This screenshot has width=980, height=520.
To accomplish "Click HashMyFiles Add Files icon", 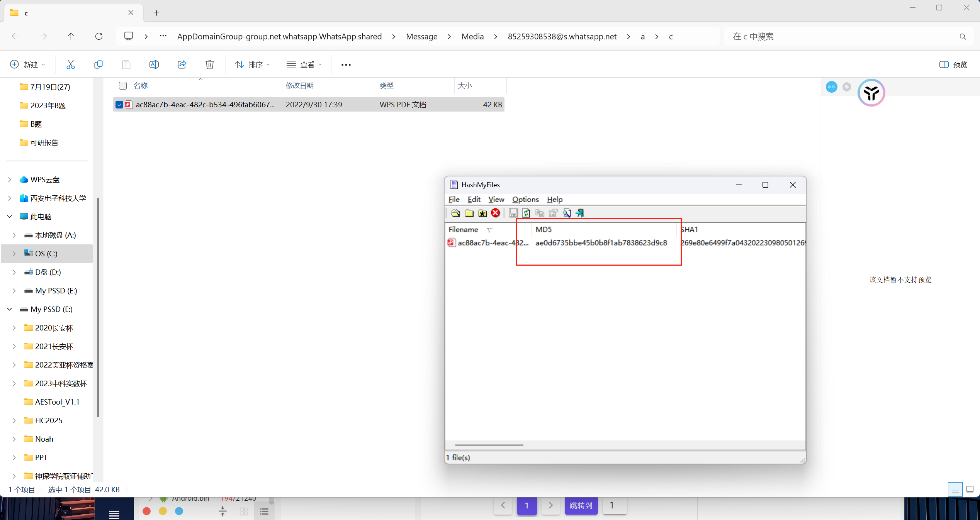I will [455, 213].
